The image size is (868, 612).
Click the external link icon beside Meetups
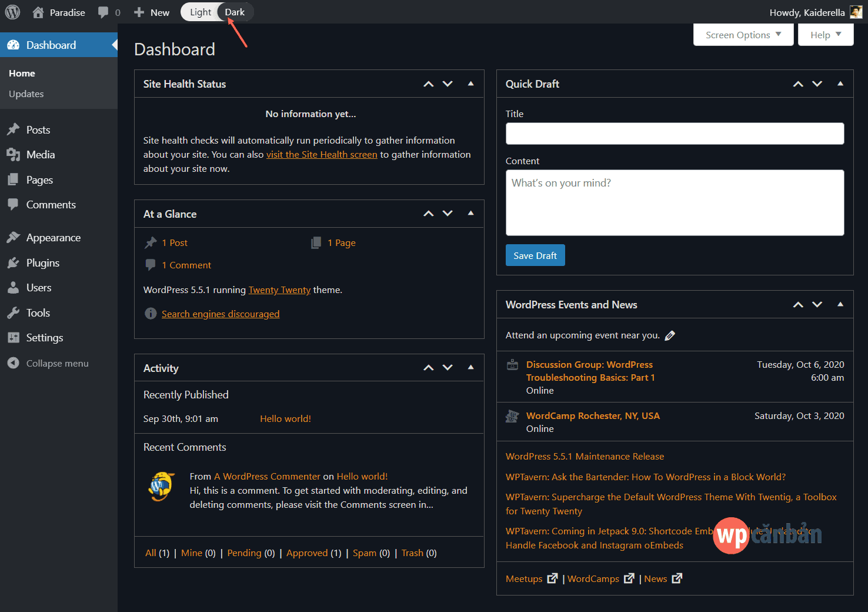(x=552, y=578)
